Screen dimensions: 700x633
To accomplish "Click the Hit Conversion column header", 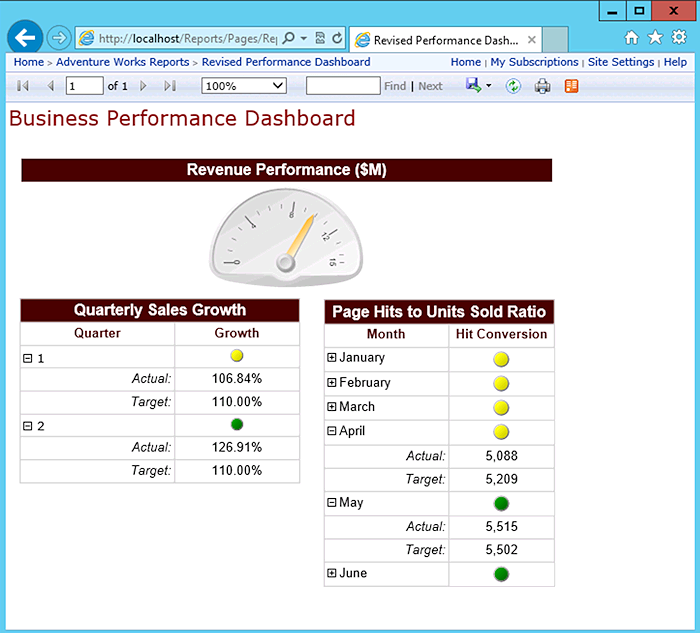I will (501, 334).
